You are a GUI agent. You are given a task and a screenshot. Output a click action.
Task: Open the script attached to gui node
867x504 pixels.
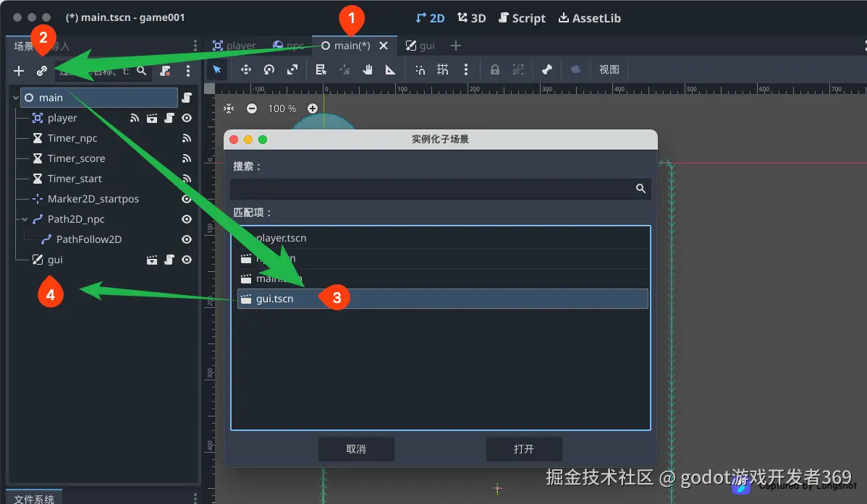tap(169, 260)
